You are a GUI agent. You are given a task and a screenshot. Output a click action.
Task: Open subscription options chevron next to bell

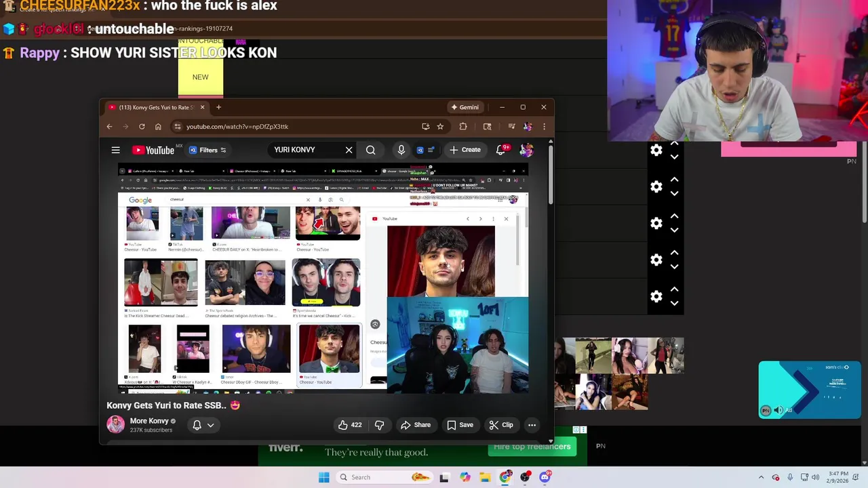click(211, 426)
